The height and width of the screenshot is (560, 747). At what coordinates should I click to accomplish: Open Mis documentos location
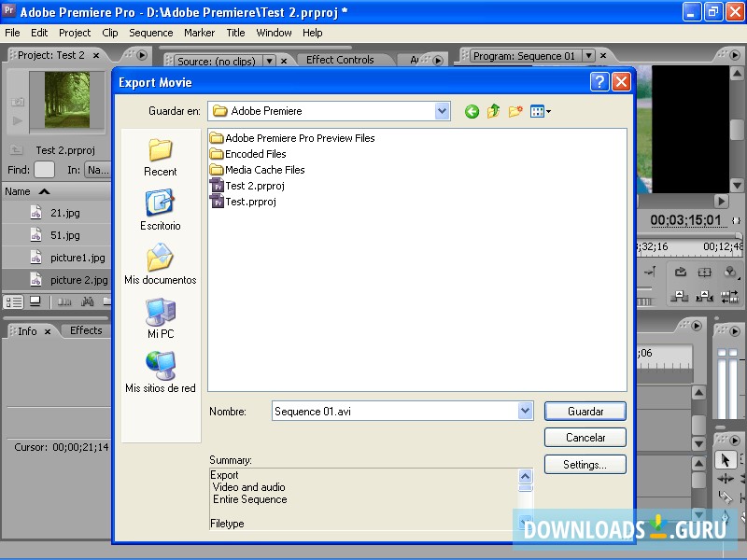[x=160, y=264]
